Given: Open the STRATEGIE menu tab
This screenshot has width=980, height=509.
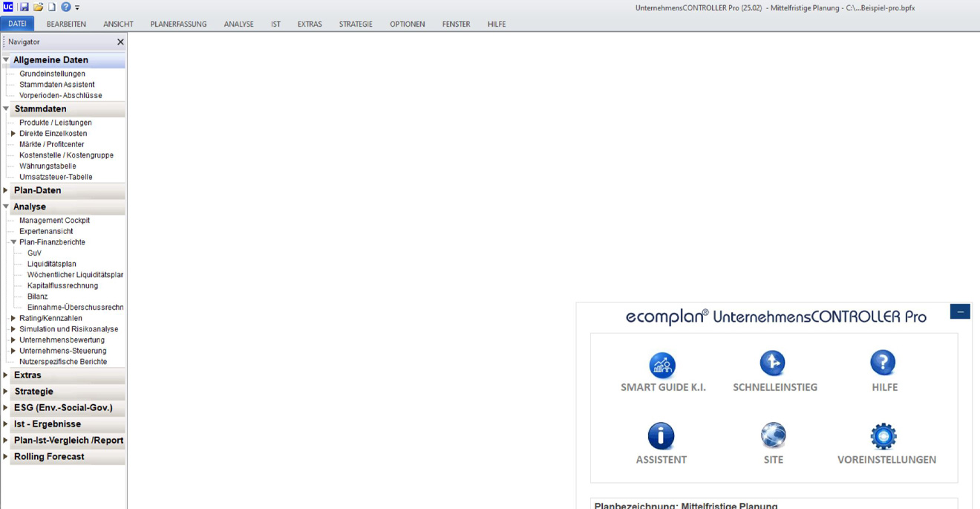Looking at the screenshot, I should pyautogui.click(x=356, y=24).
